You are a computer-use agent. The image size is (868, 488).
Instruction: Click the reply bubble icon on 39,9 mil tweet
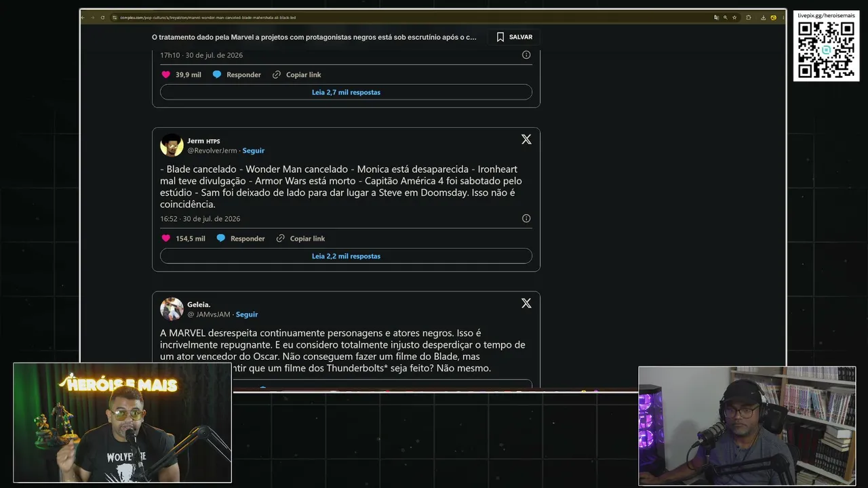[x=217, y=75]
